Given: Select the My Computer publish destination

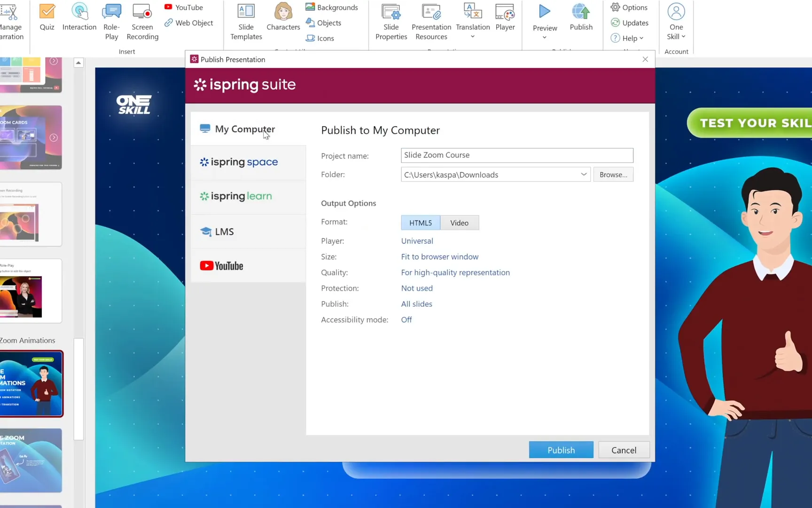Looking at the screenshot, I should [248, 129].
